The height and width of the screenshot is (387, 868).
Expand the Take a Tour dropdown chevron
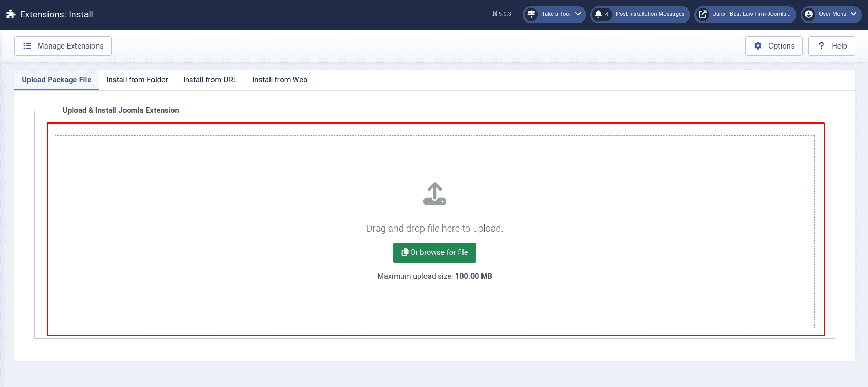(x=578, y=14)
